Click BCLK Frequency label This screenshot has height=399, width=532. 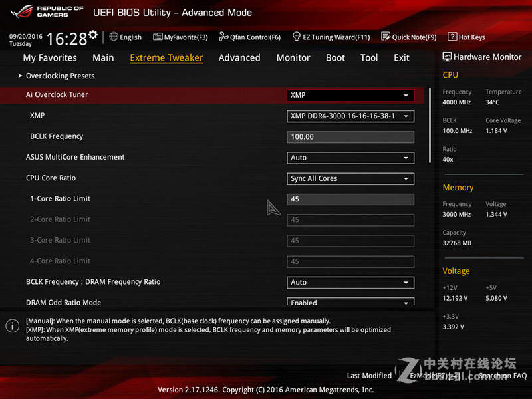tap(57, 136)
